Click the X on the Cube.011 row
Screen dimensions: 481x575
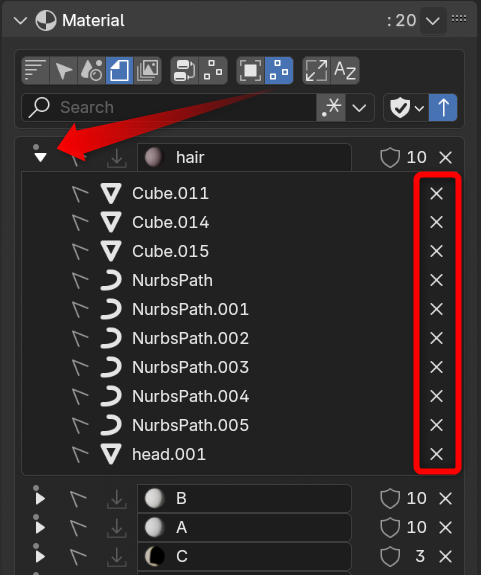(436, 193)
